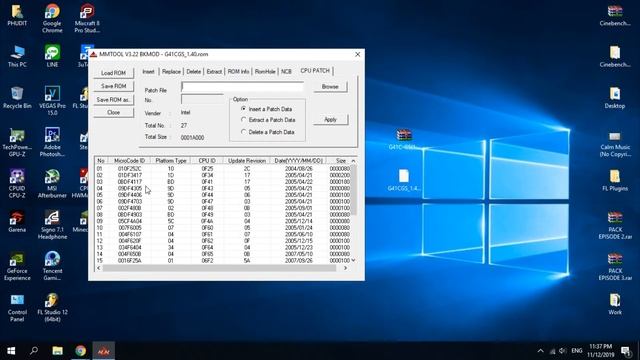Select the Recycle Bin icon
Viewport: 640px width, 360px height.
point(17,98)
